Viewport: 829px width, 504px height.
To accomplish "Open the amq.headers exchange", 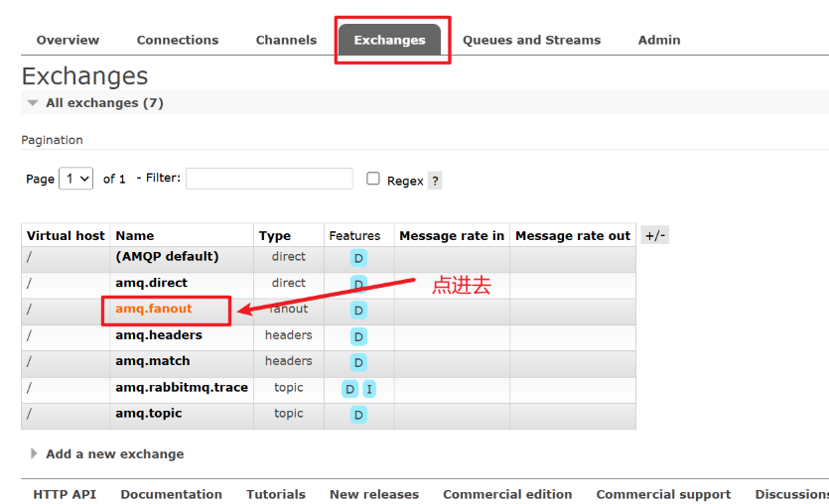I will (x=159, y=335).
